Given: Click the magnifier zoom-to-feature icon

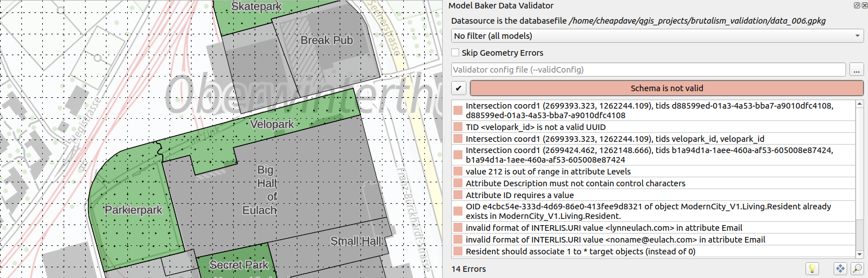Looking at the screenshot, I should click(857, 269).
